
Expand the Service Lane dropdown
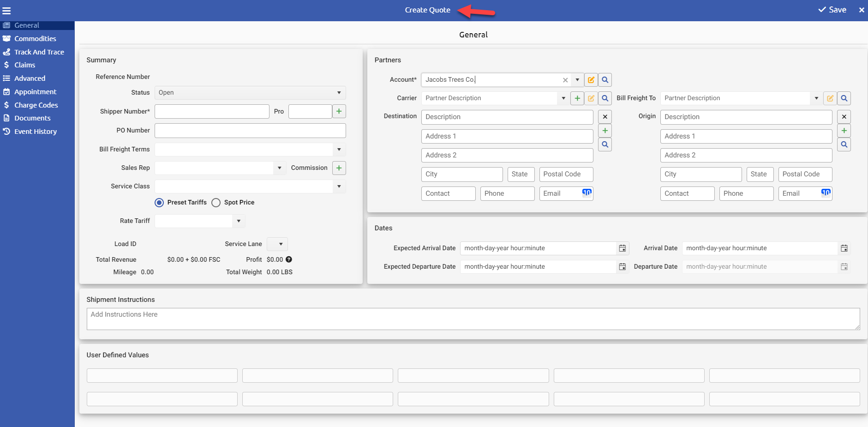[277, 244]
